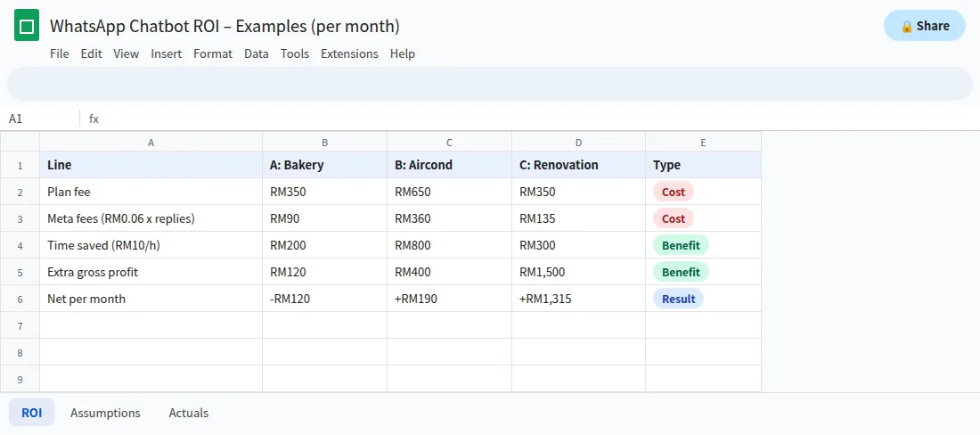Click the RM360 cell
980x435 pixels.
coord(449,218)
